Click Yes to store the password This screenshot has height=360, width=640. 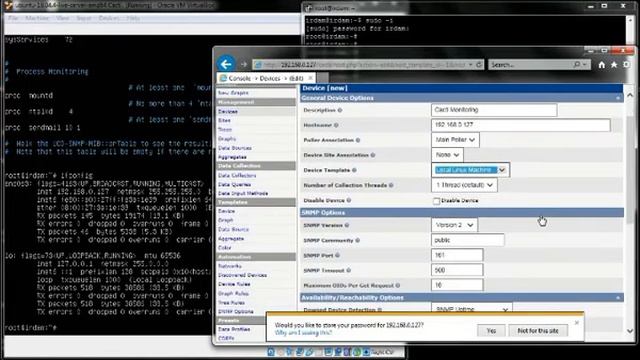pyautogui.click(x=491, y=331)
